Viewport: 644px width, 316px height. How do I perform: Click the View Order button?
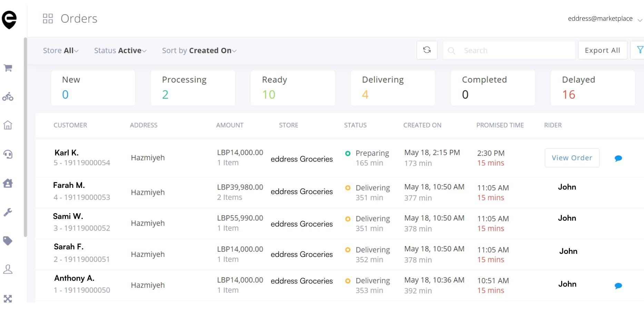coord(572,158)
